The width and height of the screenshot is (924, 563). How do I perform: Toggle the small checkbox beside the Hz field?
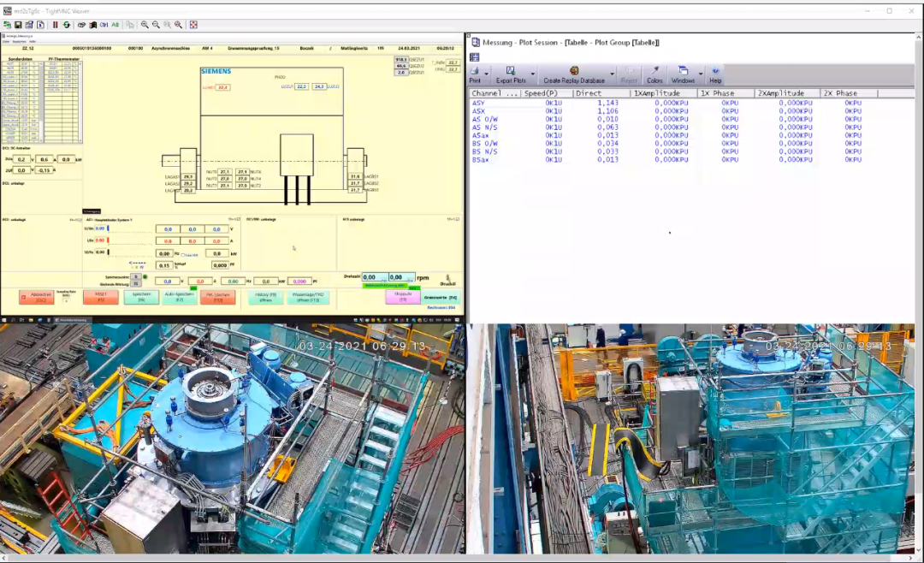[x=181, y=254]
